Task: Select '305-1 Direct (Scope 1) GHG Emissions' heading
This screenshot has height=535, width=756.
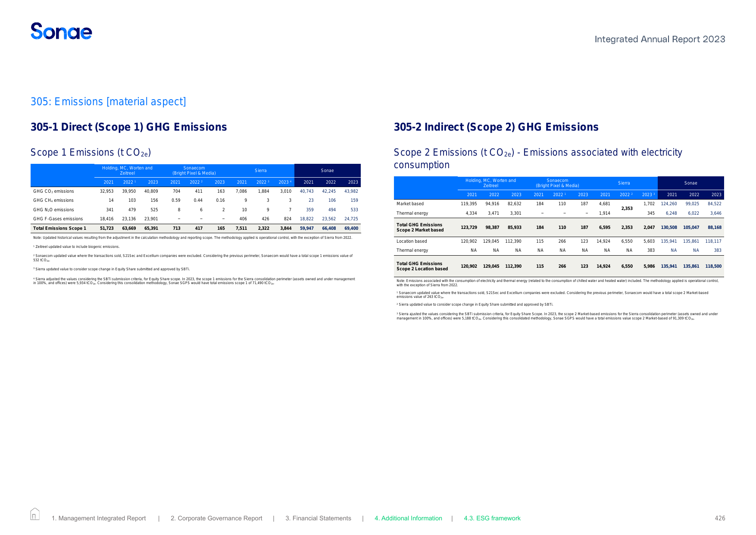Action: 129,127
